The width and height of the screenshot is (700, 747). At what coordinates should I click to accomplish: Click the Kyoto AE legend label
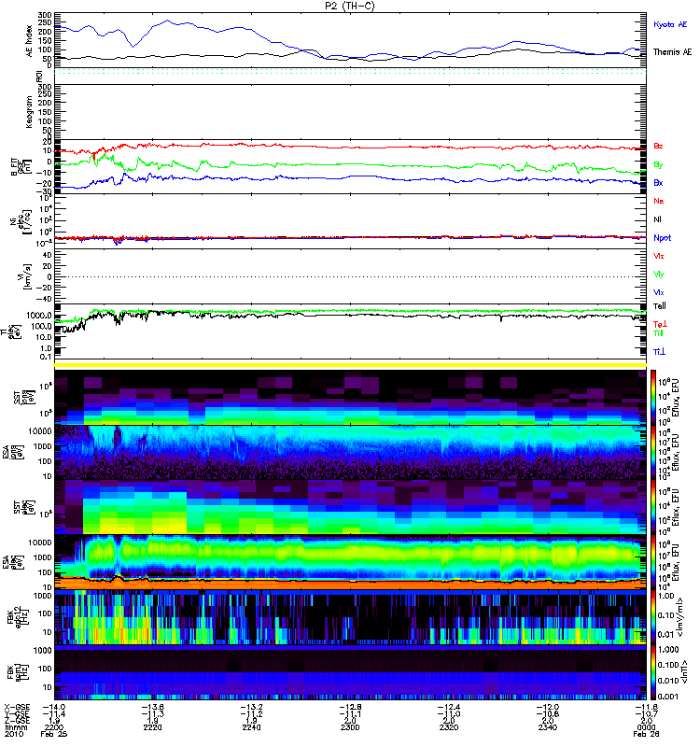pos(670,24)
